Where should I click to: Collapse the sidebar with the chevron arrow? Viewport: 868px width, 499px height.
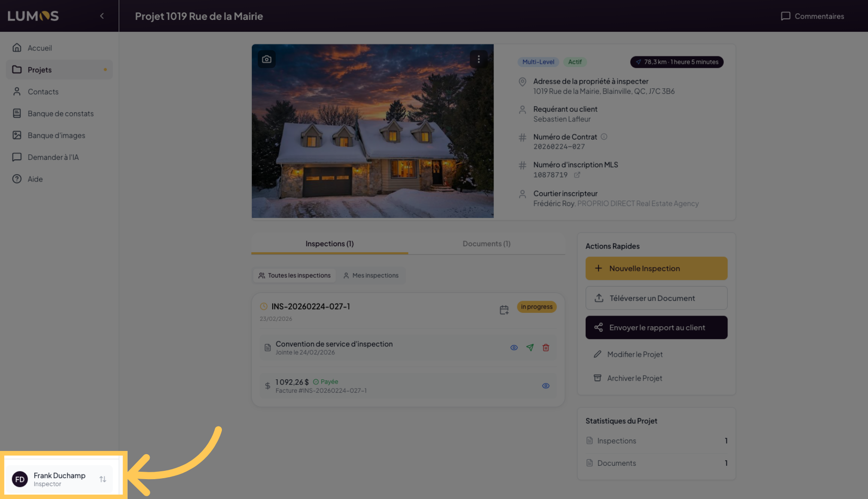(x=102, y=16)
